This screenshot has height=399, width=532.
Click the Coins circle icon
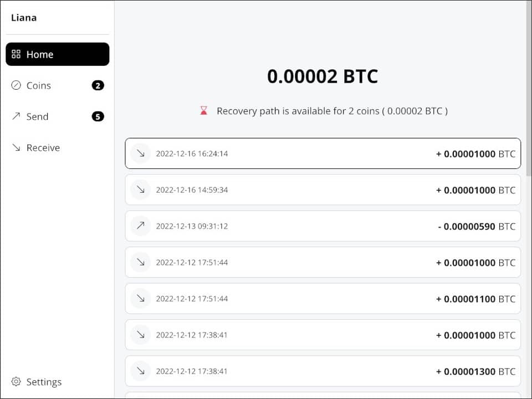[16, 85]
